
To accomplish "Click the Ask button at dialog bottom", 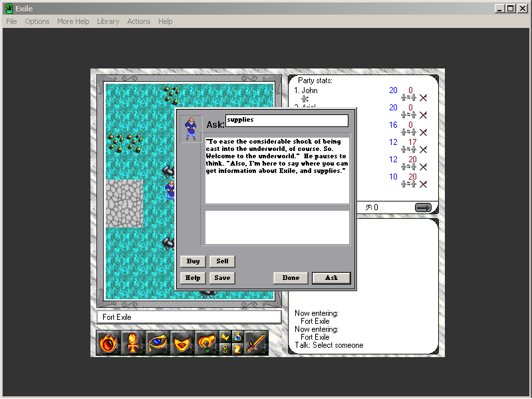I will pos(331,278).
